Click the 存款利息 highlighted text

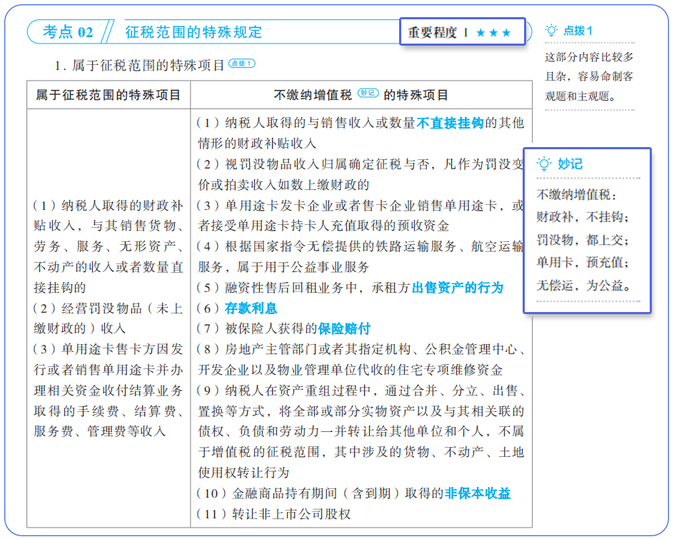point(251,308)
